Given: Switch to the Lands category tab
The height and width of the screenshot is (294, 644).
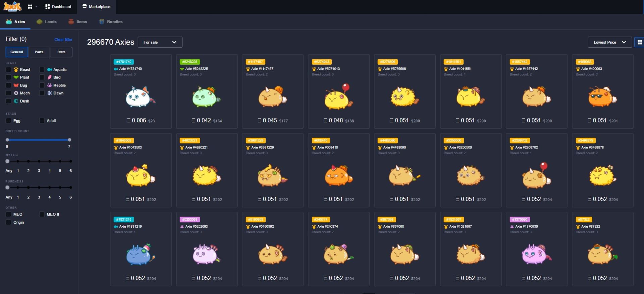Looking at the screenshot, I should (47, 22).
